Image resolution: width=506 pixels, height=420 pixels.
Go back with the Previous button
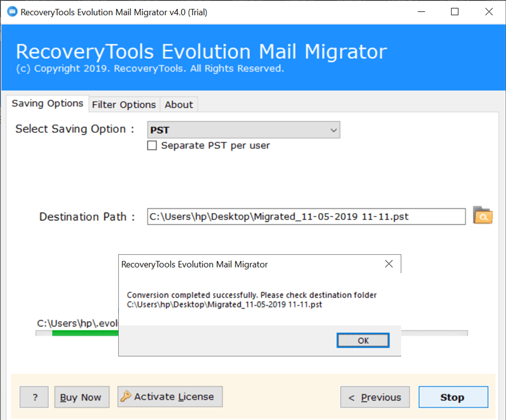(x=375, y=397)
